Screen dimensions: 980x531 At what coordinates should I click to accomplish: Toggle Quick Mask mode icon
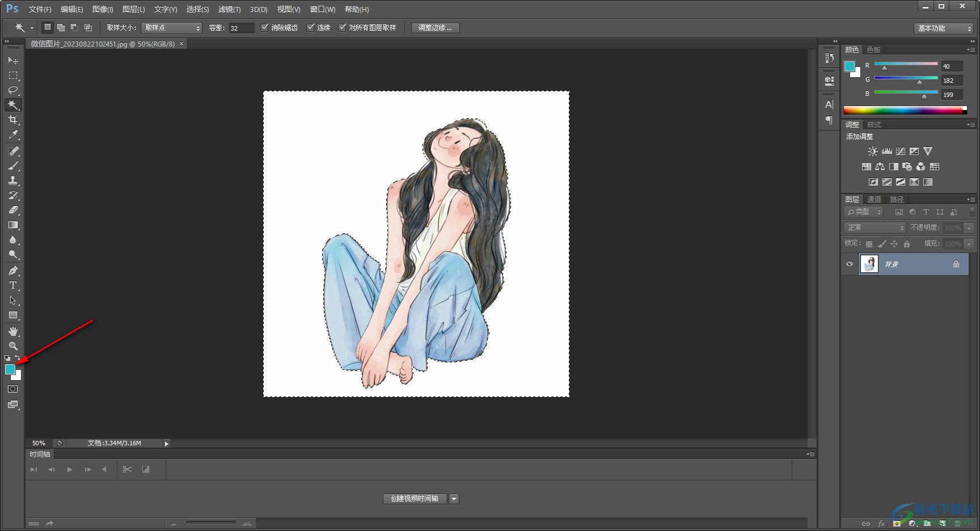pyautogui.click(x=13, y=389)
